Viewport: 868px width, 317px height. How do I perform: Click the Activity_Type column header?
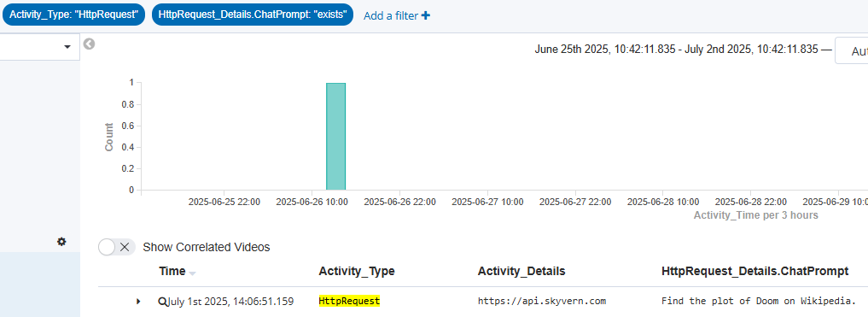pyautogui.click(x=357, y=271)
